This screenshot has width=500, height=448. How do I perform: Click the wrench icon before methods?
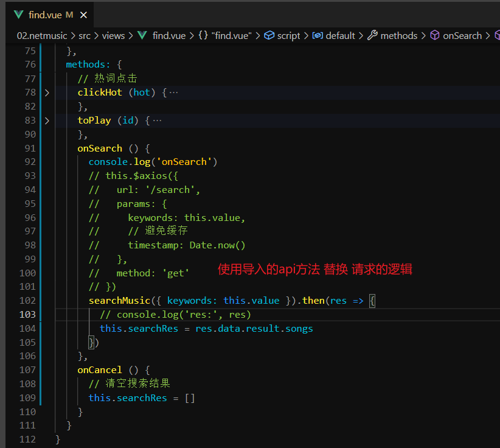[x=372, y=35]
